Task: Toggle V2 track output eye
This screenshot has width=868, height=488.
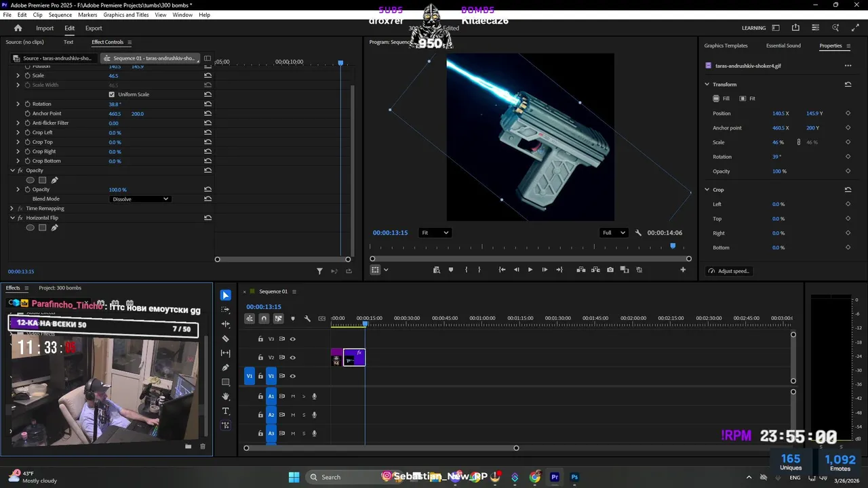Action: point(293,357)
